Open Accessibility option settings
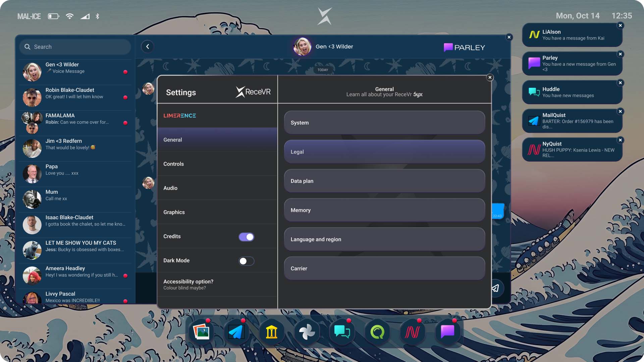This screenshot has height=362, width=644. [217, 285]
